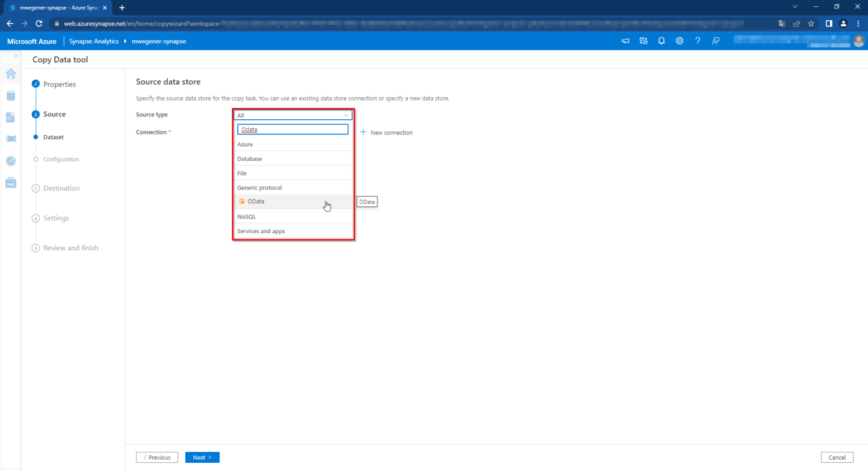Open the Develop hub icon

tap(11, 117)
